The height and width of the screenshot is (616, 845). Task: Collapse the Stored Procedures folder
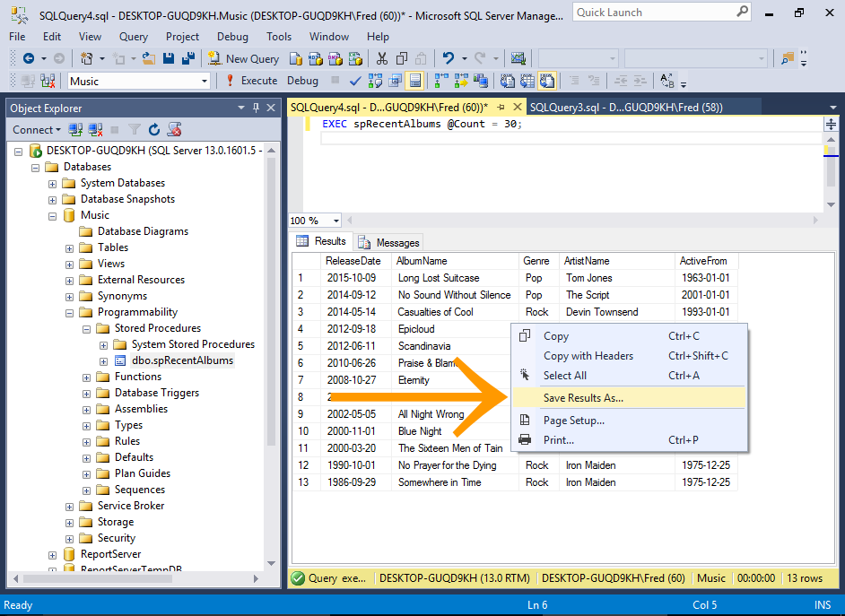click(x=87, y=328)
